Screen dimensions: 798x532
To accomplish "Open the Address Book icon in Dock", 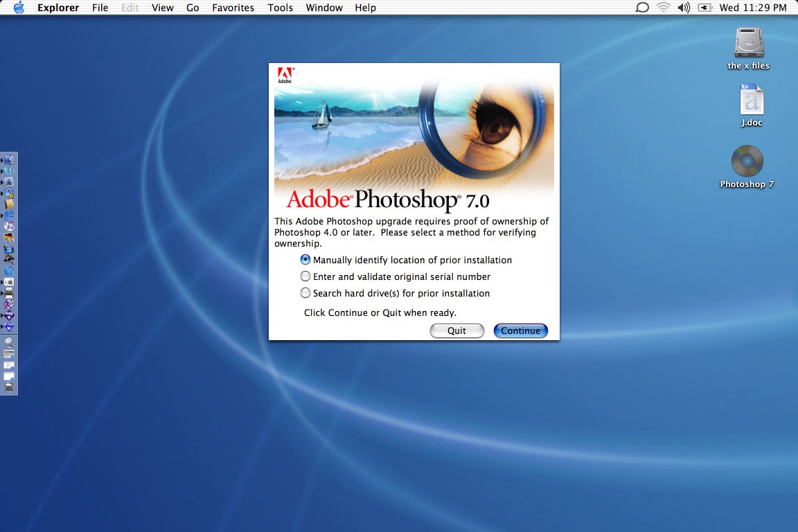I will pyautogui.click(x=9, y=204).
